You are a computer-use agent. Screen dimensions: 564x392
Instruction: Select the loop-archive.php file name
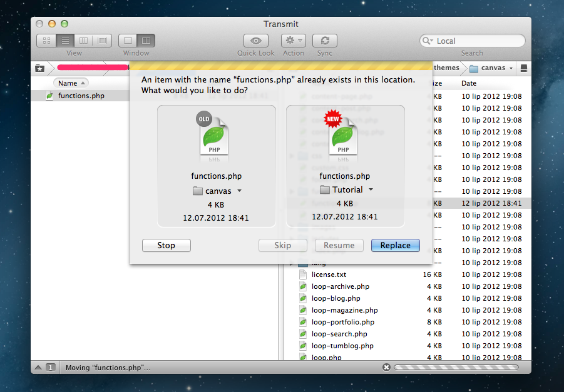point(341,286)
